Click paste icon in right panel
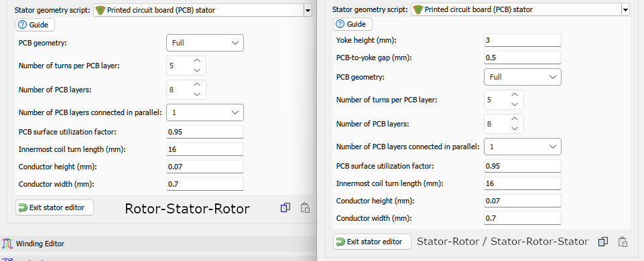Screen dimensions: 644x261 point(623,242)
